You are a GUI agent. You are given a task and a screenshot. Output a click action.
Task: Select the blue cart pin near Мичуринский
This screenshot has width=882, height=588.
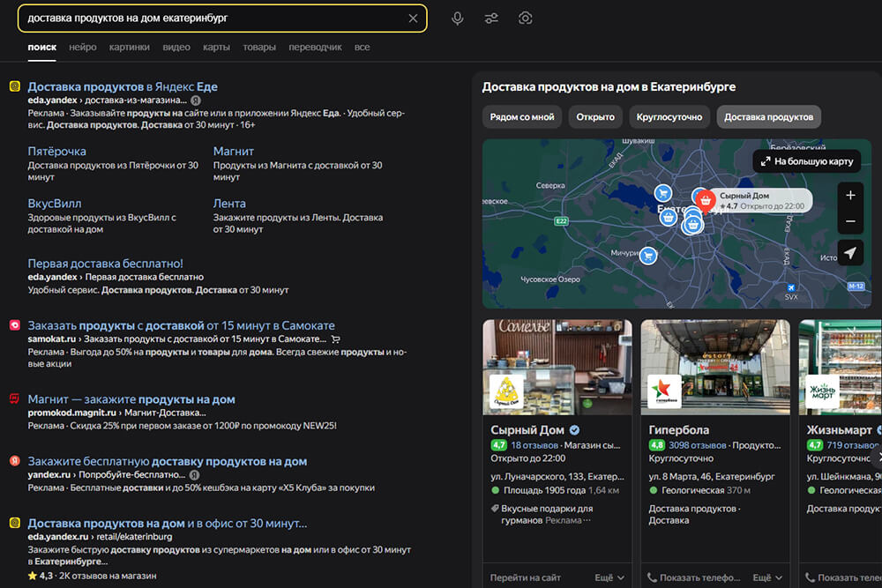tap(648, 256)
